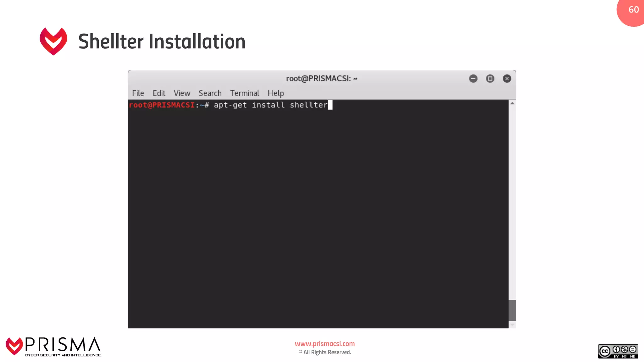This screenshot has height=362, width=644.
Task: Open the Help menu in terminal
Action: tap(276, 93)
